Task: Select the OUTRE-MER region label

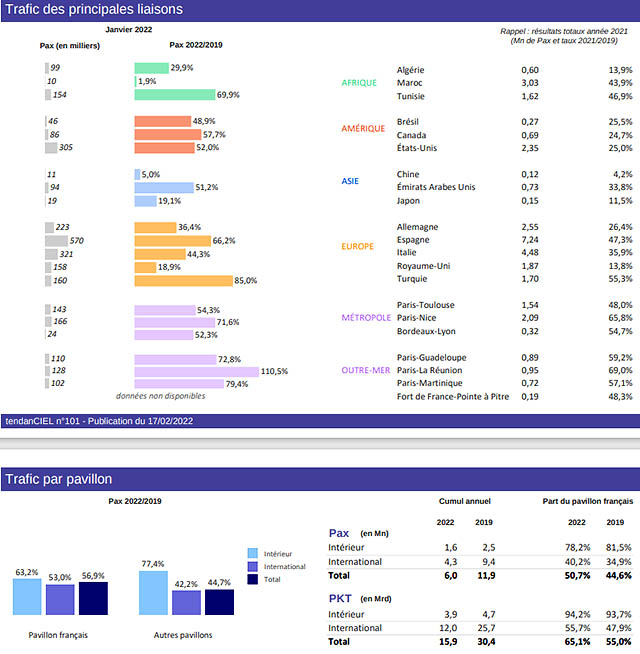Action: tap(364, 371)
